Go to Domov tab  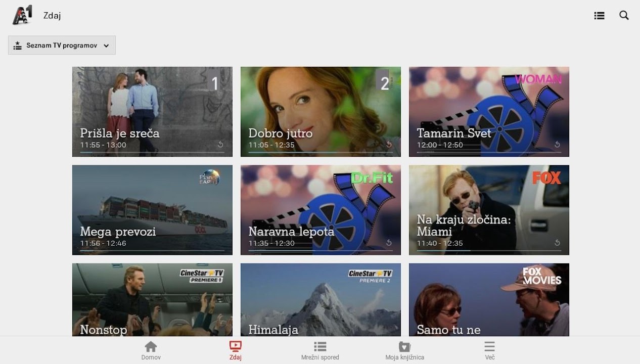pyautogui.click(x=151, y=350)
